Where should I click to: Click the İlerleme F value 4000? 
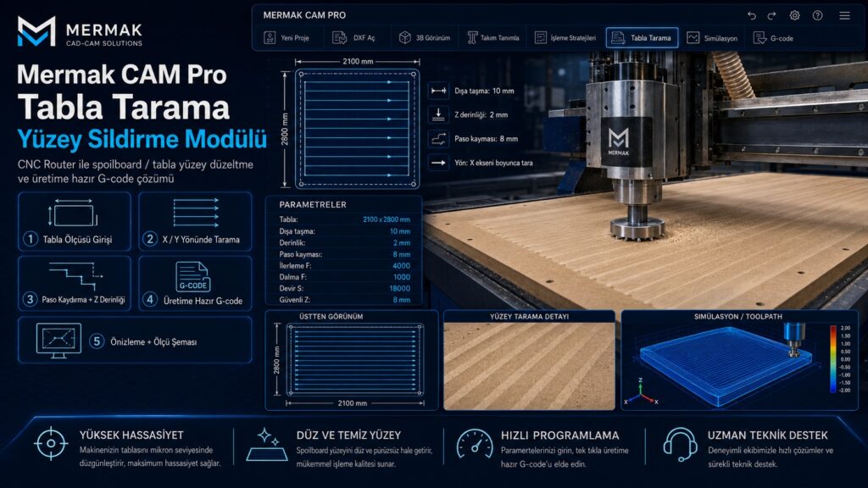[x=401, y=265]
